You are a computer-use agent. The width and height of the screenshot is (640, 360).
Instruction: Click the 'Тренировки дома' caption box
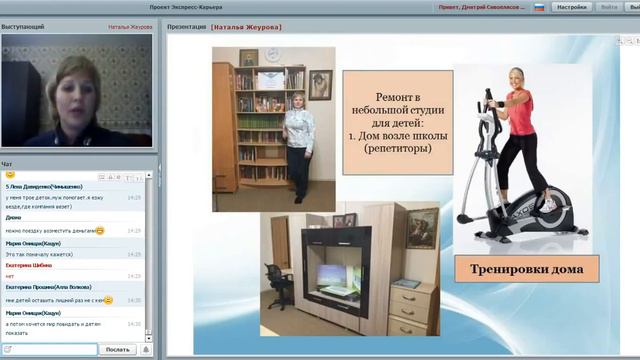(x=527, y=269)
